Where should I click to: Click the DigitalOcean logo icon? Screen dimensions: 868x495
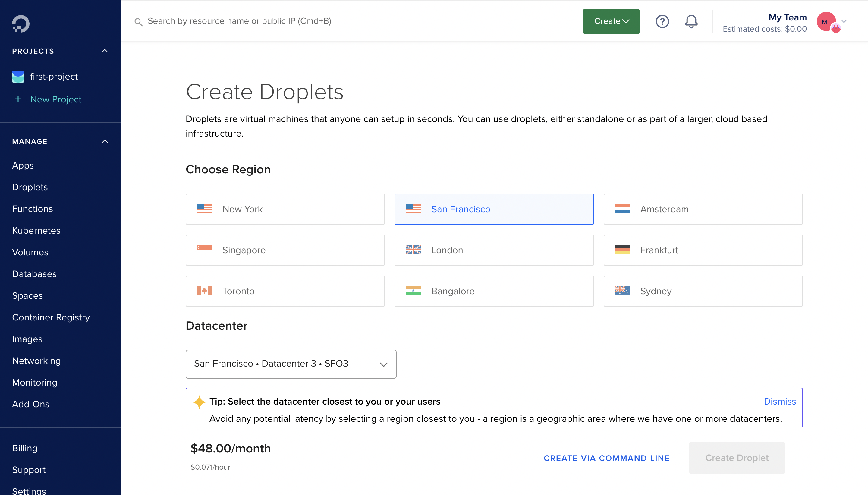(21, 24)
